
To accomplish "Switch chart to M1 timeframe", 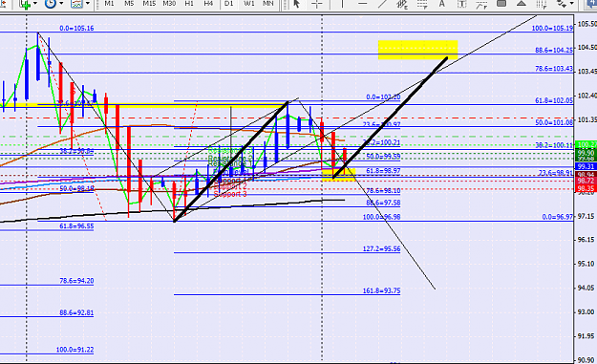I will (109, 4).
